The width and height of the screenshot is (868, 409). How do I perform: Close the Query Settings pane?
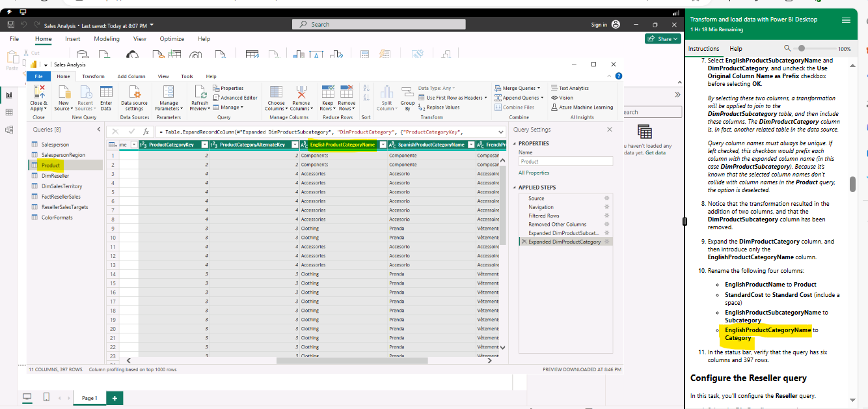click(x=609, y=130)
